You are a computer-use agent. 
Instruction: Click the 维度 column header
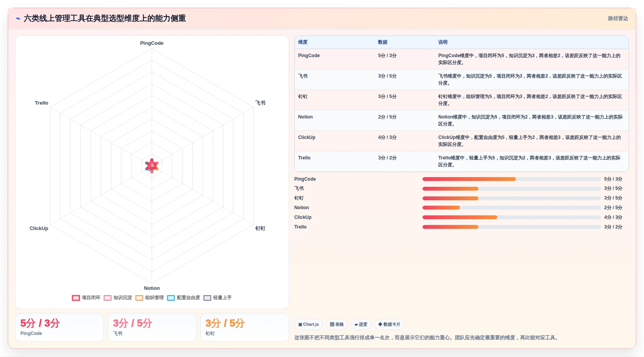coord(303,42)
